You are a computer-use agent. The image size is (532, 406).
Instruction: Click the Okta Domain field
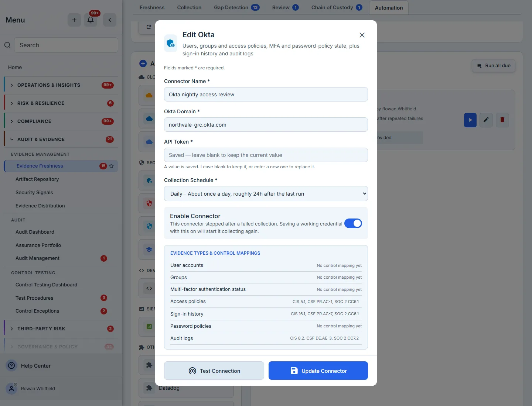tap(266, 125)
